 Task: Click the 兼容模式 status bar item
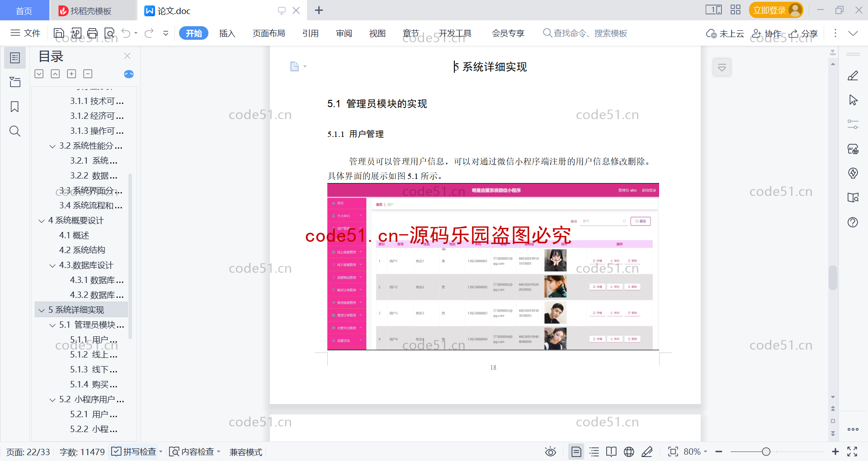(246, 452)
